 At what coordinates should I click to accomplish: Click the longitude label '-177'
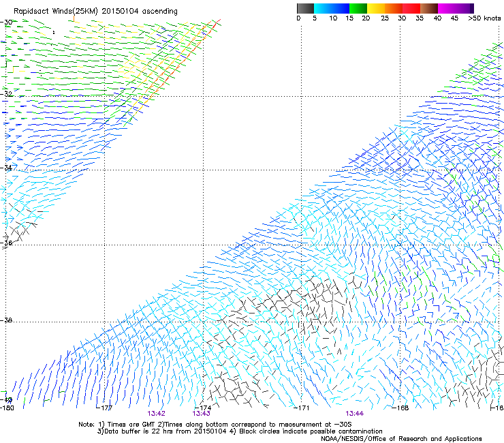coord(105,408)
